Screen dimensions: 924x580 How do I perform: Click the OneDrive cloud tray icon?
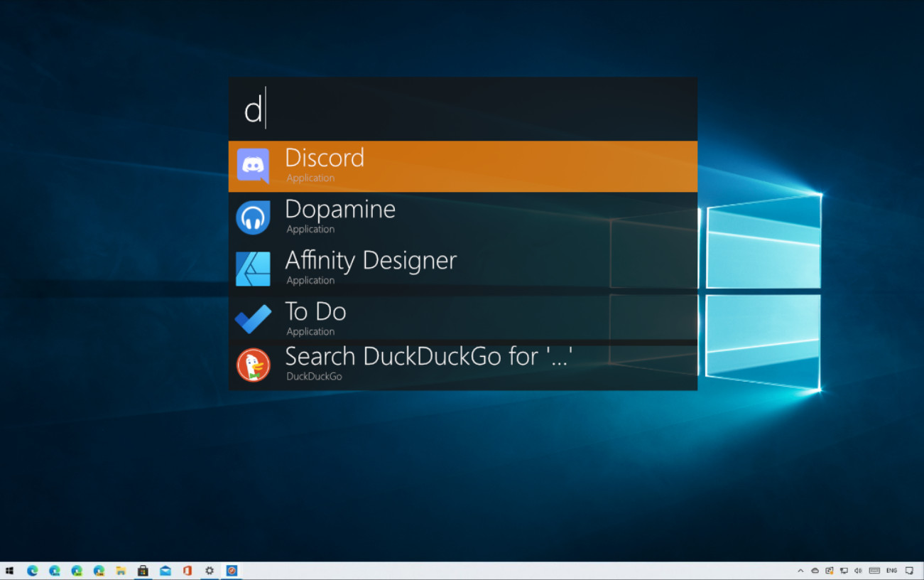click(815, 571)
